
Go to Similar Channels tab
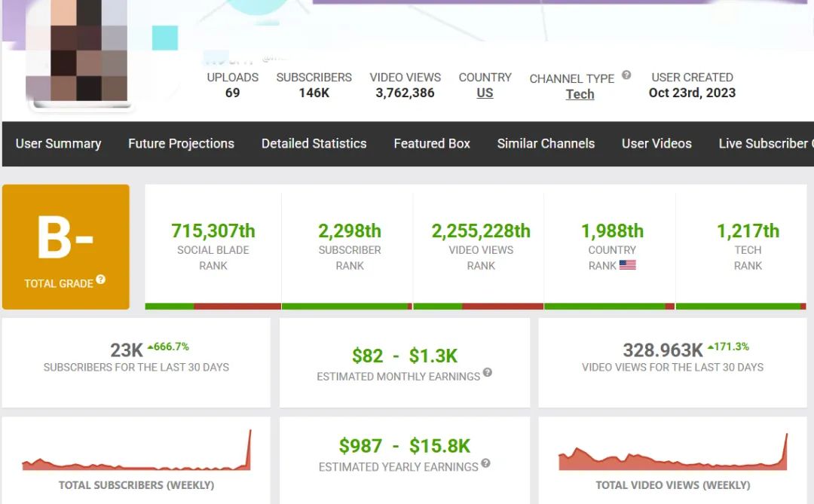[546, 144]
